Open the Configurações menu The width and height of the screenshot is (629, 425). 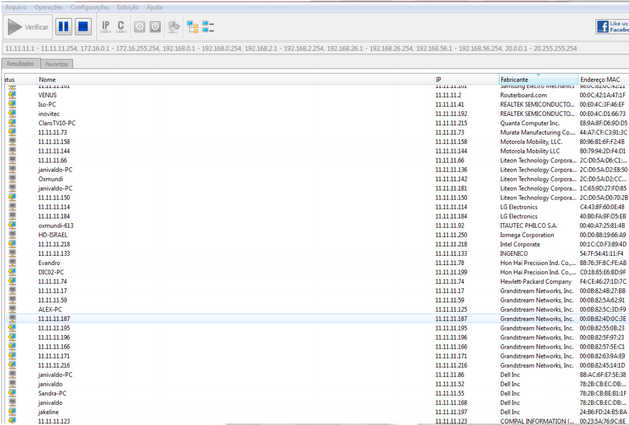point(89,7)
